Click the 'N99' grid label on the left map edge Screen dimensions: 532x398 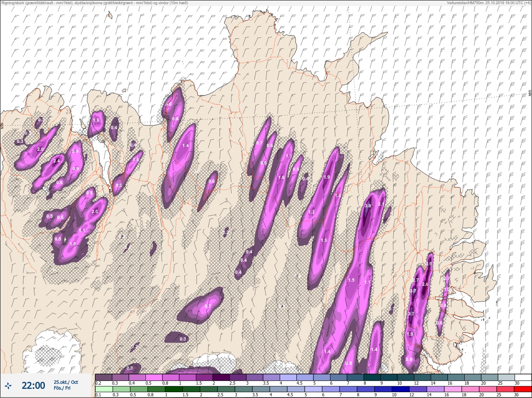(2, 125)
